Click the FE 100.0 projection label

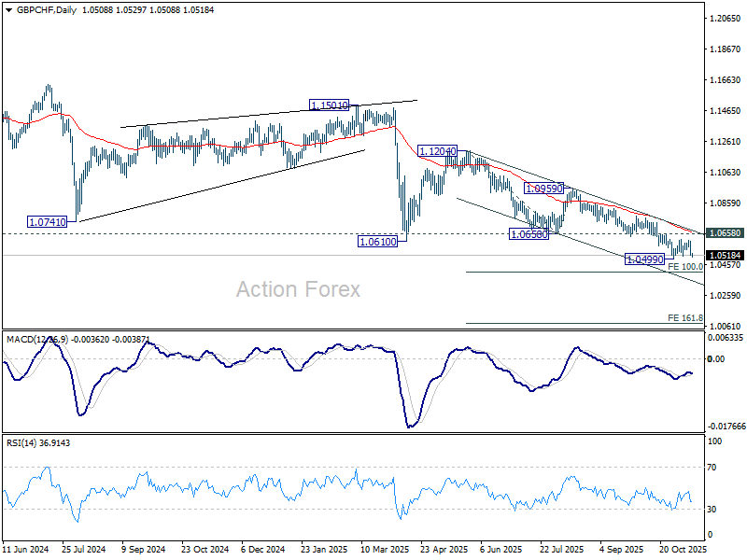point(685,267)
